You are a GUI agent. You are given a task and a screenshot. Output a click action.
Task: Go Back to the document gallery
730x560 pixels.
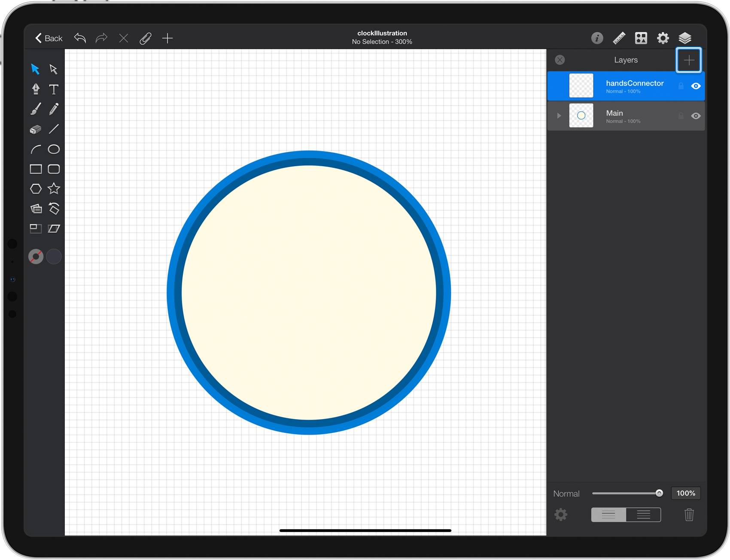click(x=49, y=38)
